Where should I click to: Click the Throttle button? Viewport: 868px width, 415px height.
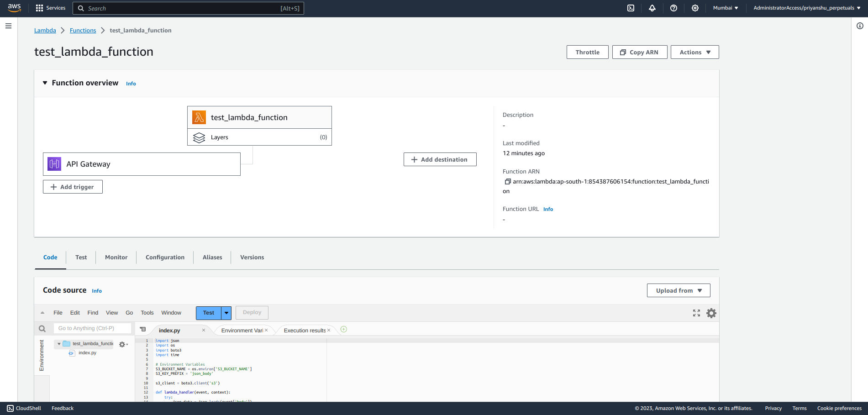pyautogui.click(x=588, y=52)
